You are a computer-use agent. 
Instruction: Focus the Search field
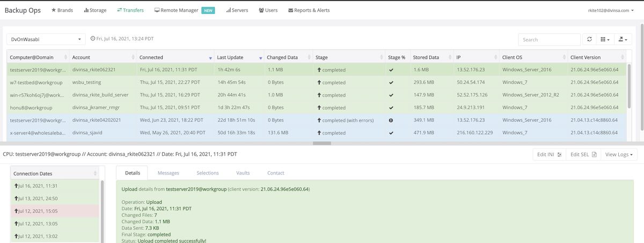549,39
